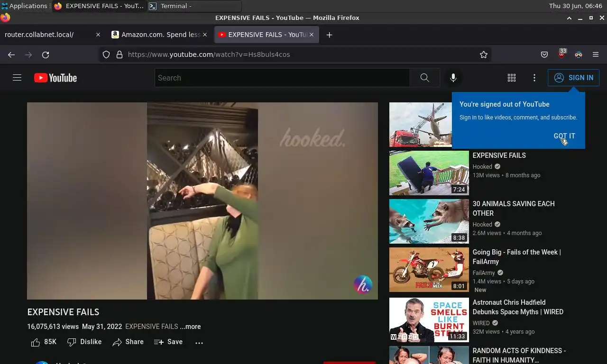The image size is (607, 364).
Task: Go back with the browser back arrow
Action: pyautogui.click(x=11, y=55)
